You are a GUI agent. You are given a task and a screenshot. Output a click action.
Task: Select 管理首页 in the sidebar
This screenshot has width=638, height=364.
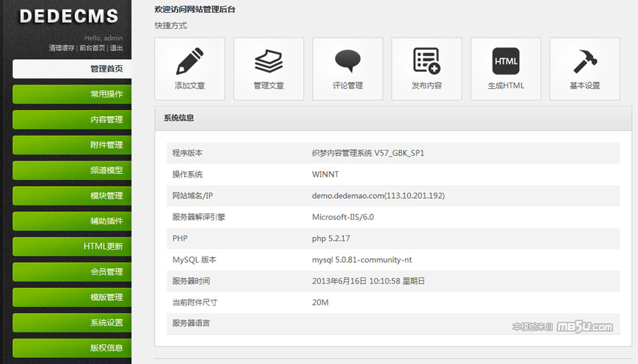pos(73,69)
